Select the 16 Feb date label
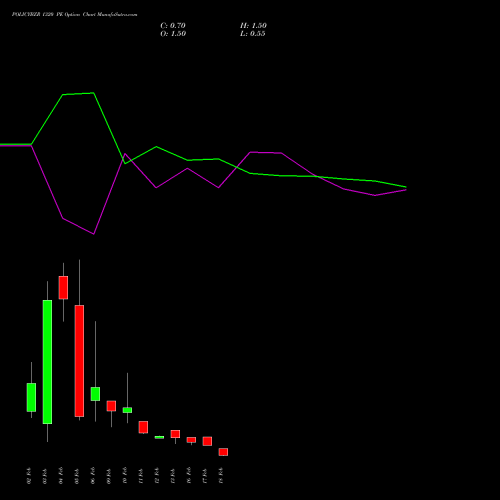 tap(189, 476)
